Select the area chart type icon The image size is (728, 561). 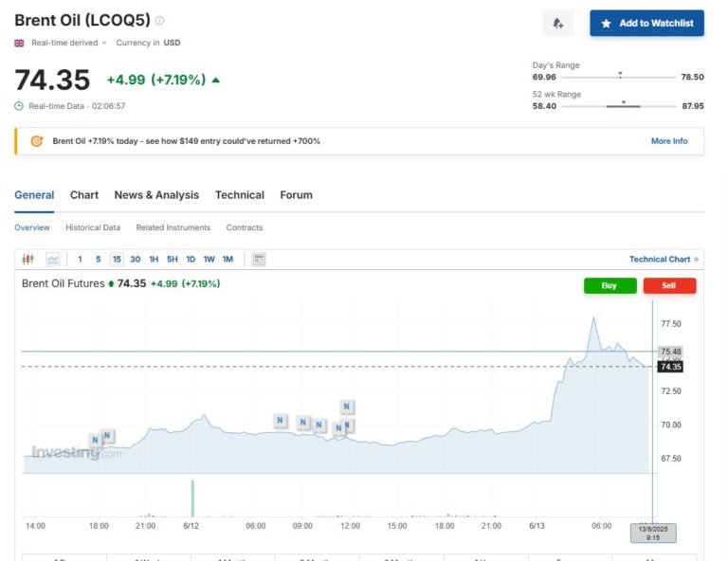52,259
